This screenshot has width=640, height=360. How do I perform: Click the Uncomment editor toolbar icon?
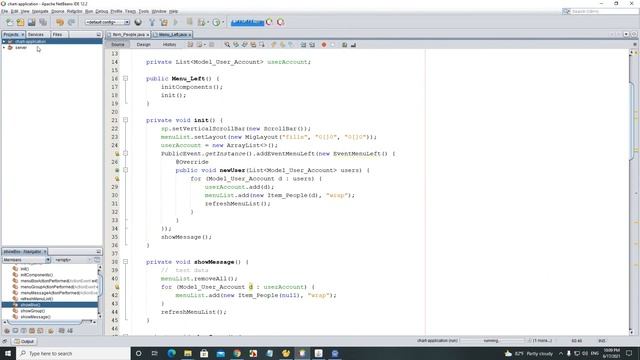pyautogui.click(x=353, y=44)
